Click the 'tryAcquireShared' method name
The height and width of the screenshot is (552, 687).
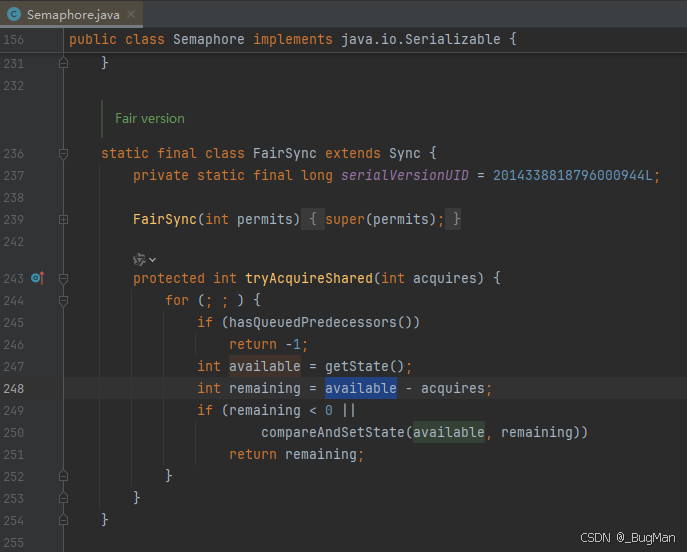[x=309, y=278]
